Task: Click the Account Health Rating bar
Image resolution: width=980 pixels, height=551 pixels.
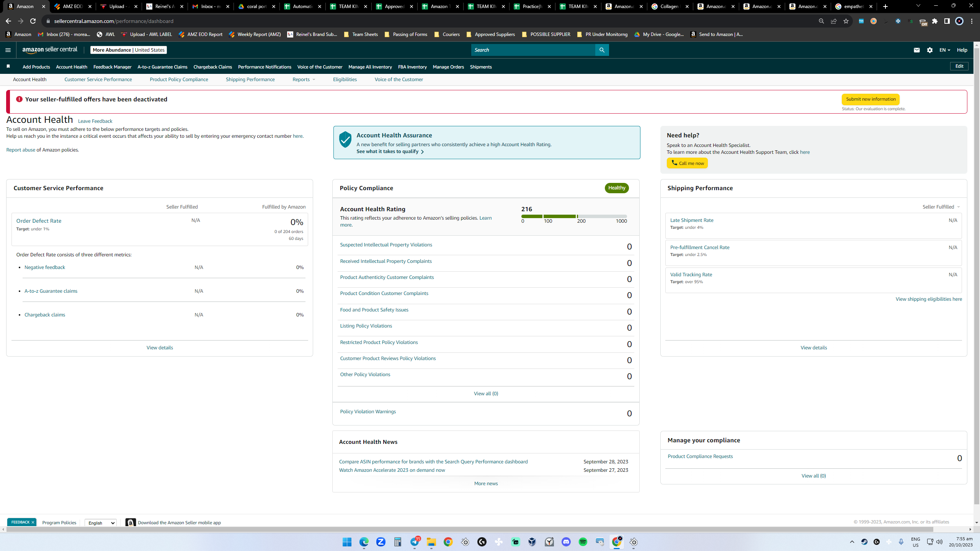Action: pos(574,216)
